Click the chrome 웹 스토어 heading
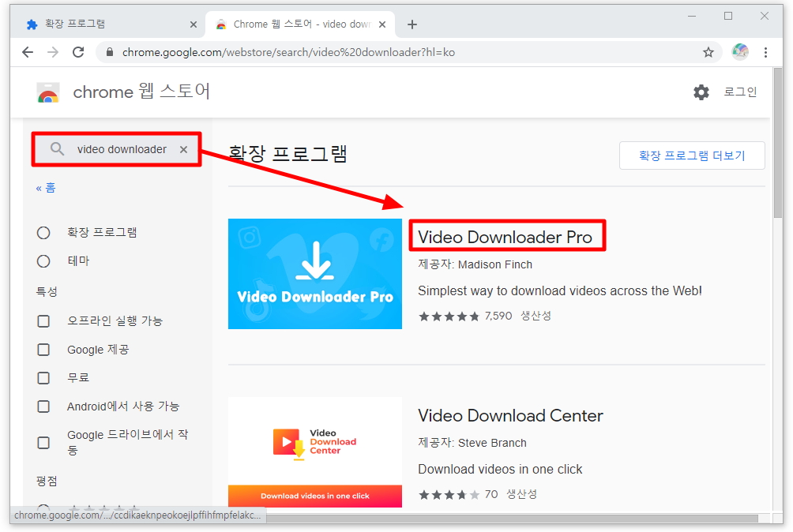 pos(141,92)
